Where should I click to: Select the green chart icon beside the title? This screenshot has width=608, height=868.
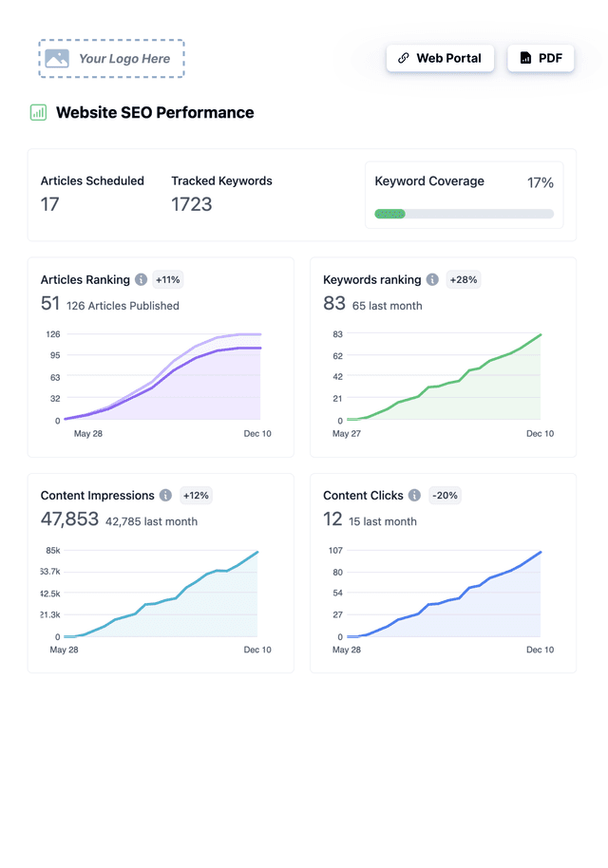click(x=36, y=112)
